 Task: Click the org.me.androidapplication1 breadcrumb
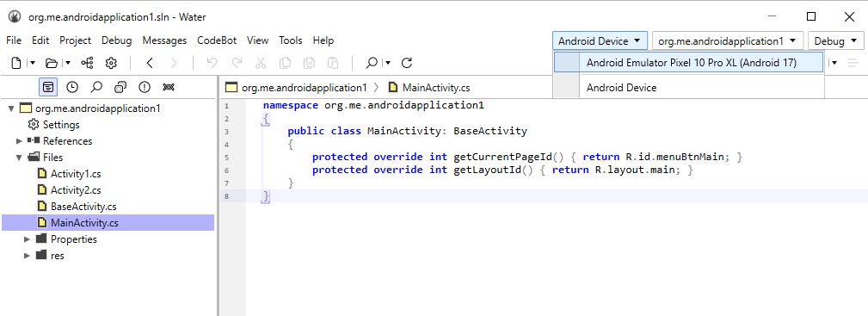304,88
